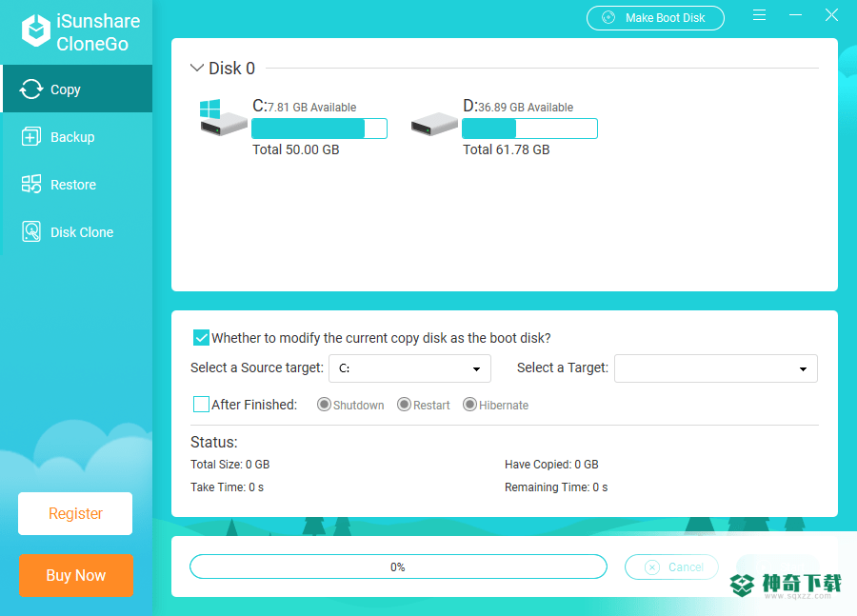Image resolution: width=857 pixels, height=616 pixels.
Task: Click the 'Total Size: 0 GB' status text
Action: [230, 465]
